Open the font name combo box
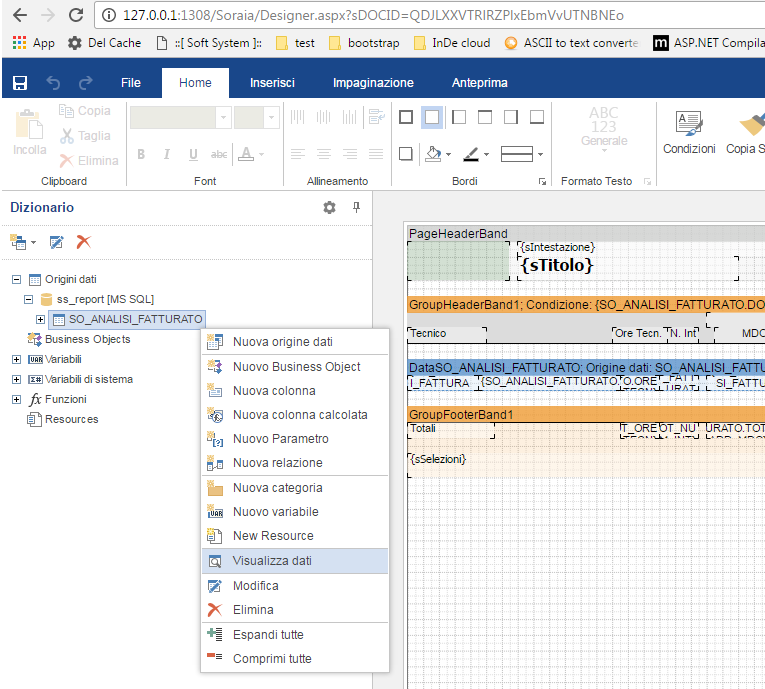Screen dimensions: 765x689 click(x=181, y=118)
